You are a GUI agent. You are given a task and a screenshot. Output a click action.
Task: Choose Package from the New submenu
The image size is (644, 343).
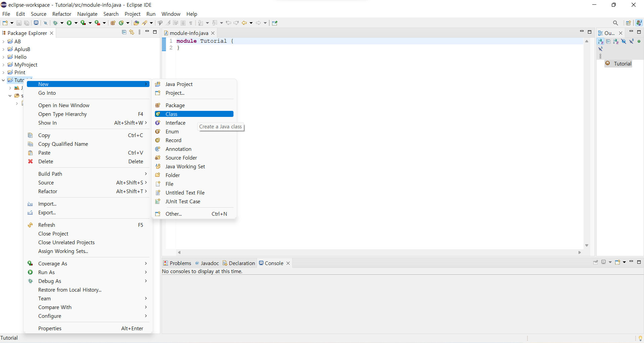click(194, 105)
